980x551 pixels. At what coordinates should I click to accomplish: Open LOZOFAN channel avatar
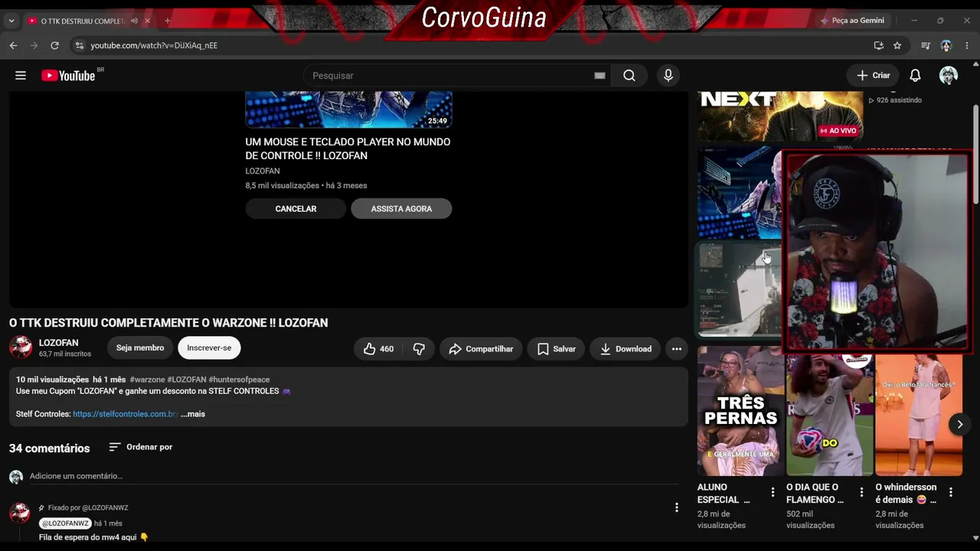[21, 347]
